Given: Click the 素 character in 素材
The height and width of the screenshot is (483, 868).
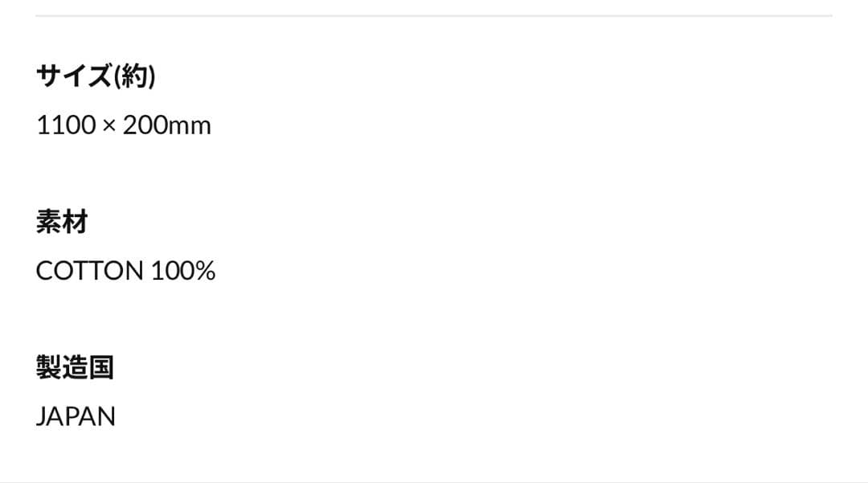Looking at the screenshot, I should point(49,222).
